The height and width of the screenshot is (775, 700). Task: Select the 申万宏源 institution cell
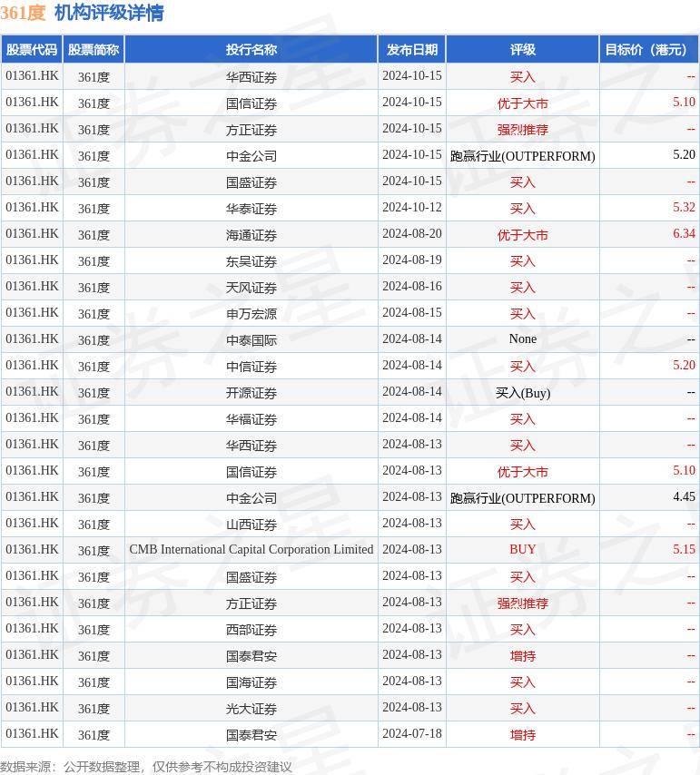tap(251, 313)
